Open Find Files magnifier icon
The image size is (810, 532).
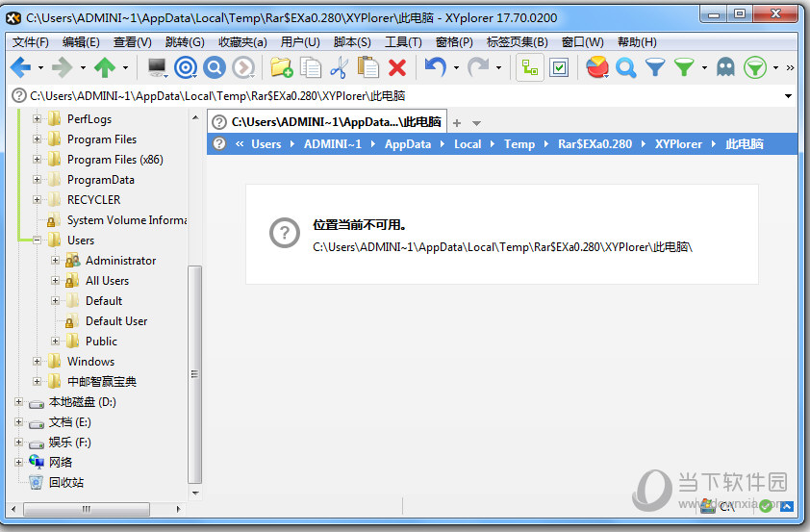click(x=625, y=67)
